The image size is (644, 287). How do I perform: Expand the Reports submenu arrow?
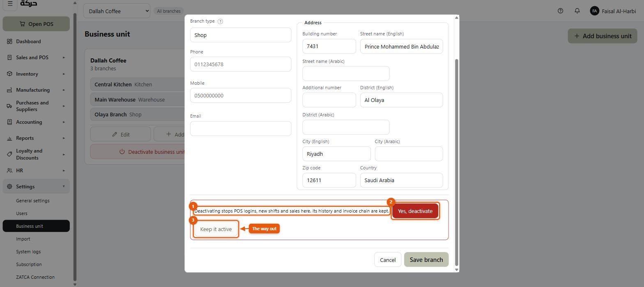(64, 138)
